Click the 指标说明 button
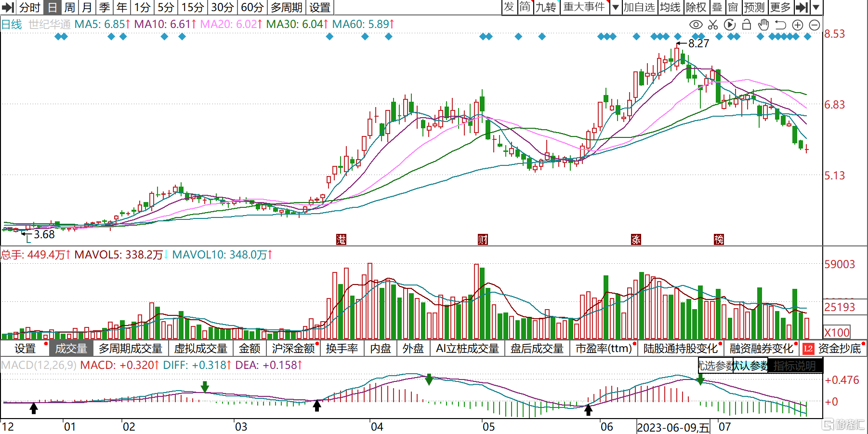 point(795,366)
